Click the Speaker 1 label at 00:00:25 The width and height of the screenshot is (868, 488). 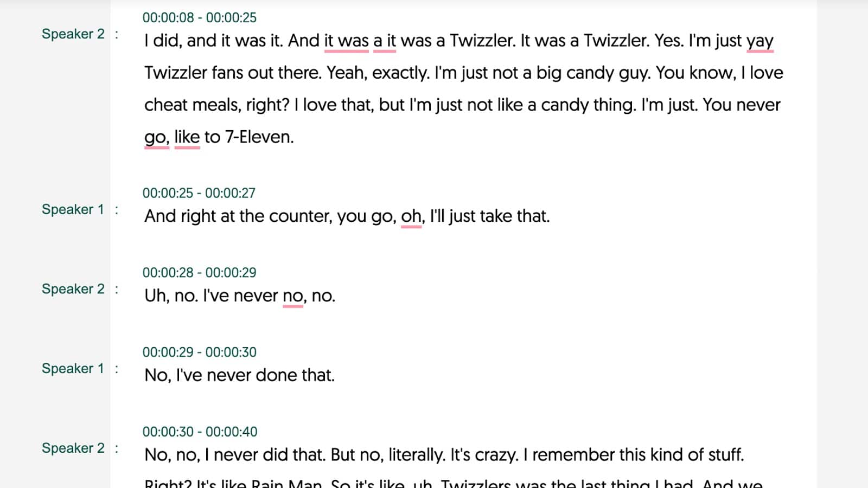(73, 209)
